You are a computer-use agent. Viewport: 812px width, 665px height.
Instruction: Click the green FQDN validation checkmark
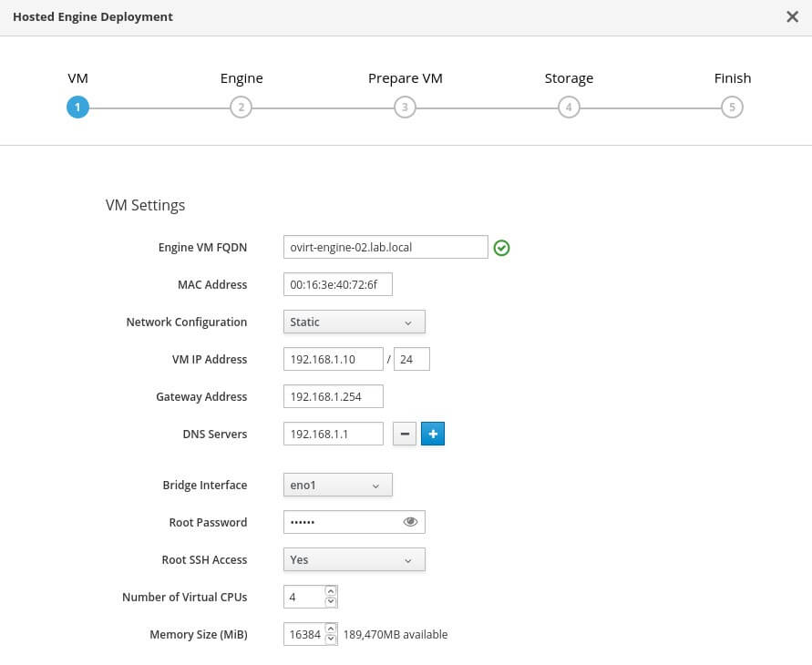pyautogui.click(x=501, y=248)
